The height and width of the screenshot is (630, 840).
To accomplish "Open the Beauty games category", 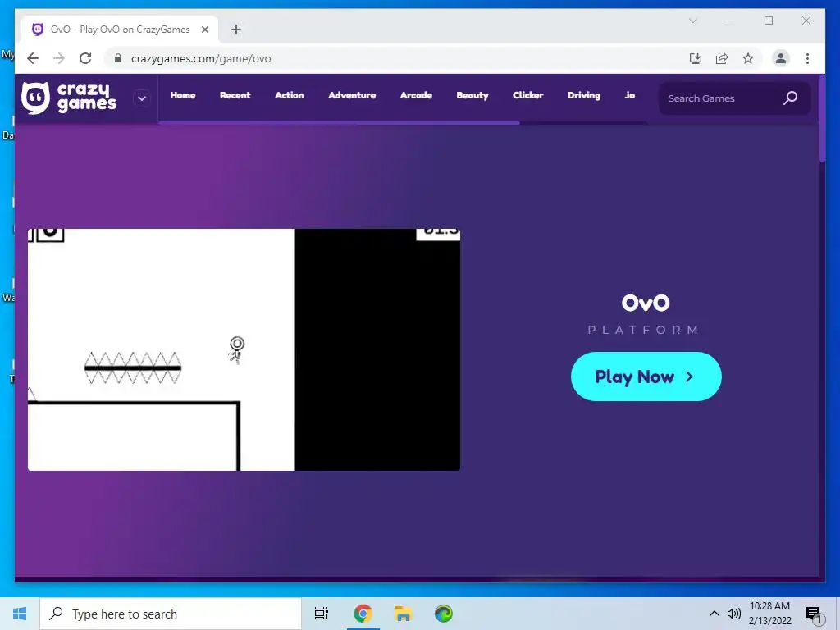I will click(x=472, y=95).
